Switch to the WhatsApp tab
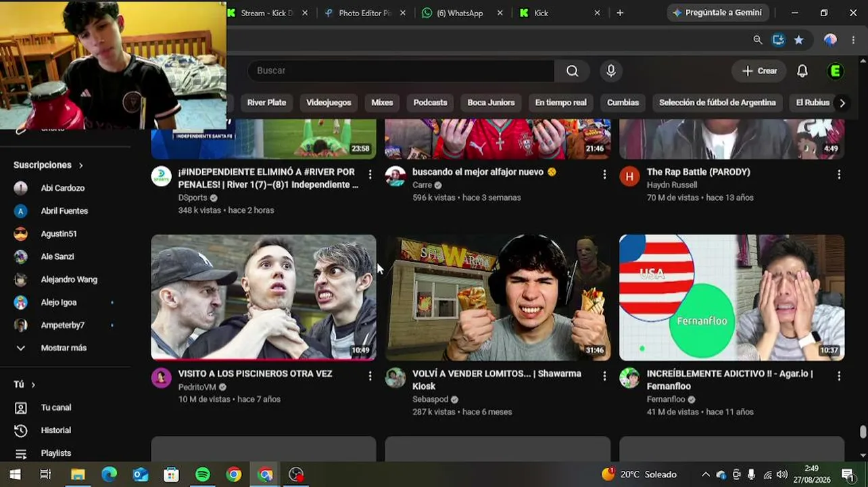This screenshot has width=868, height=487. pyautogui.click(x=463, y=13)
